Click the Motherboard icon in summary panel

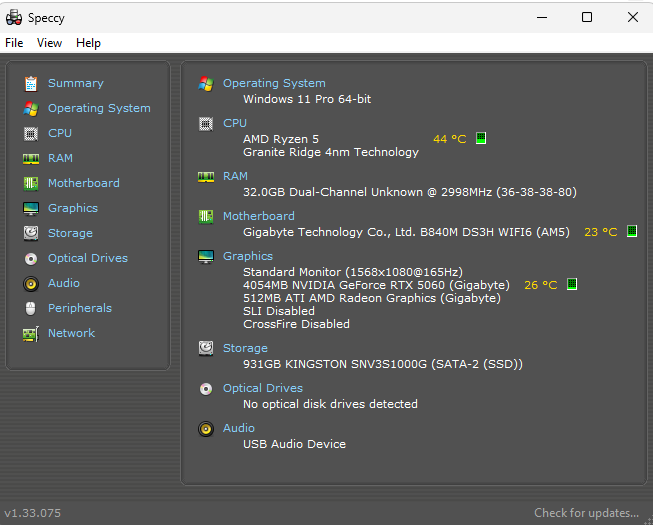(206, 216)
